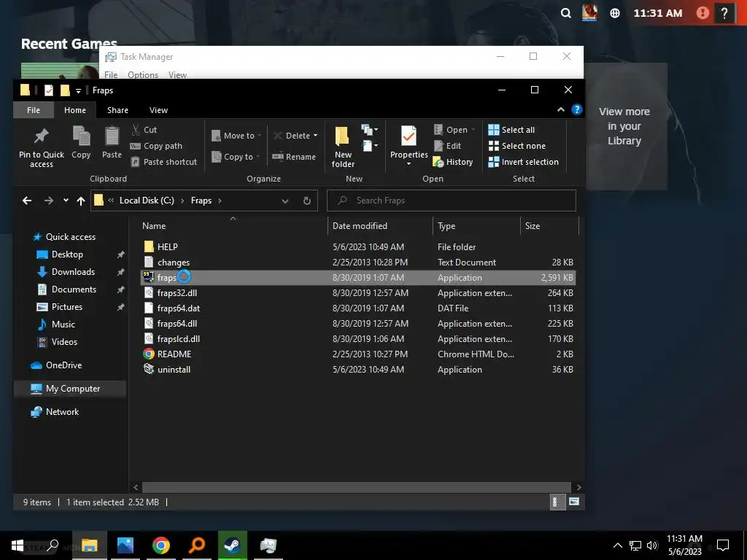The height and width of the screenshot is (560, 747).
Task: Switch to the large icons view layout
Action: click(x=574, y=502)
